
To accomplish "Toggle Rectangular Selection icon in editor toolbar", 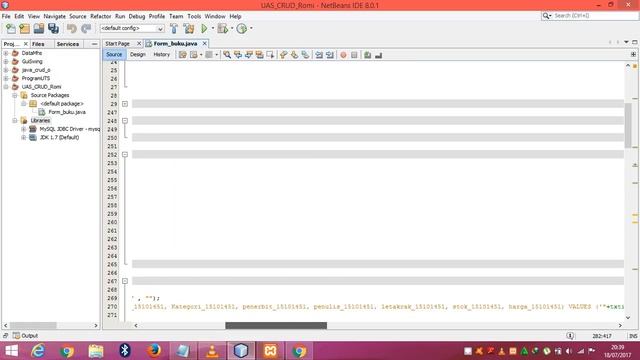I will pyautogui.click(x=270, y=55).
